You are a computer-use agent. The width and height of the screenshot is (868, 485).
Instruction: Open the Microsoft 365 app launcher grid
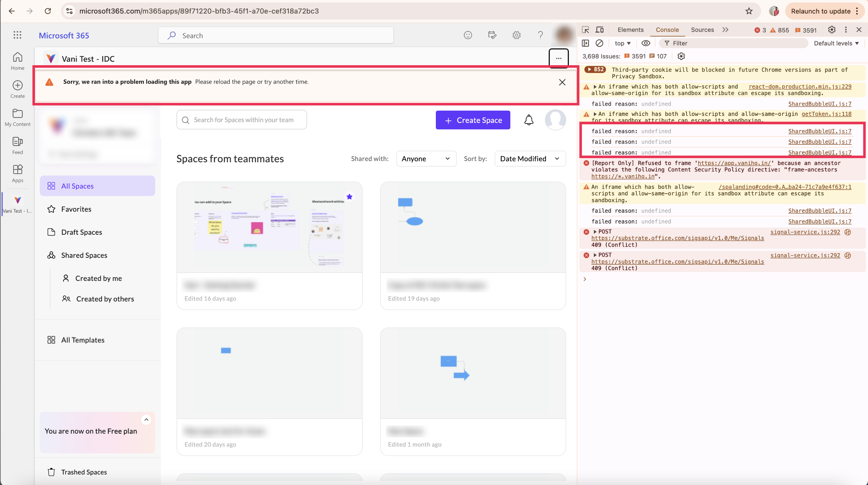(17, 35)
